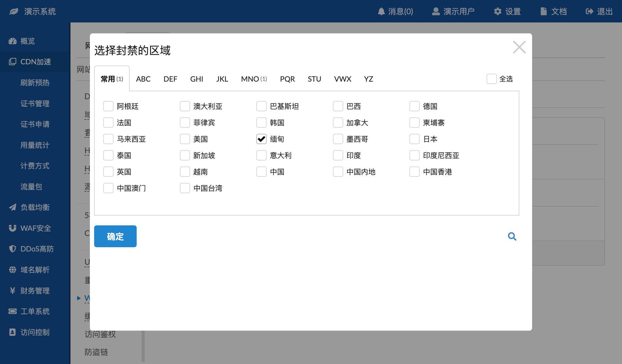The height and width of the screenshot is (364, 622).
Task: Select the ABC tab
Action: pyautogui.click(x=143, y=79)
